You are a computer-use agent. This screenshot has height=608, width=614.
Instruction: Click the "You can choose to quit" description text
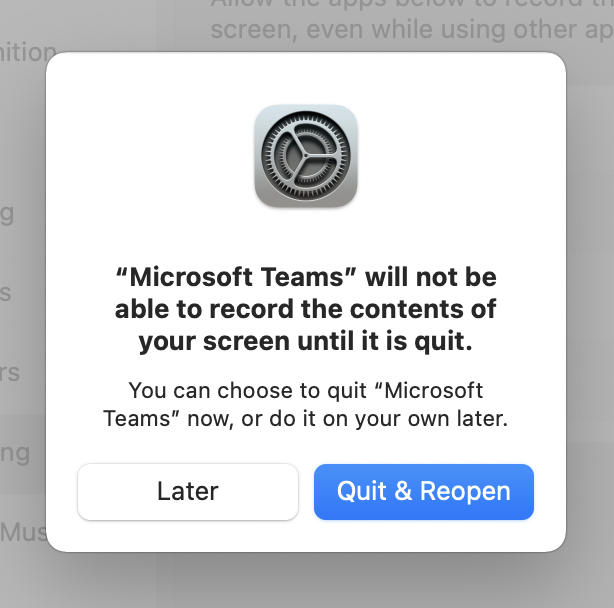306,404
